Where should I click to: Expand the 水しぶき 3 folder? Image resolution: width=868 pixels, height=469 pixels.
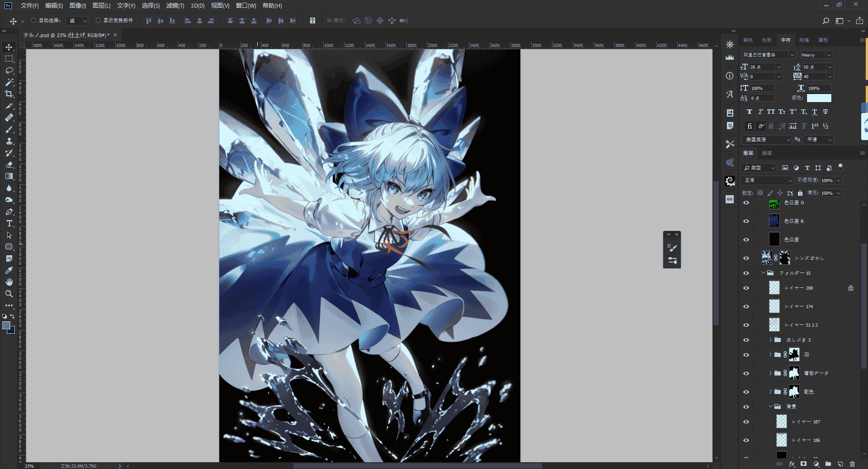[x=770, y=340]
